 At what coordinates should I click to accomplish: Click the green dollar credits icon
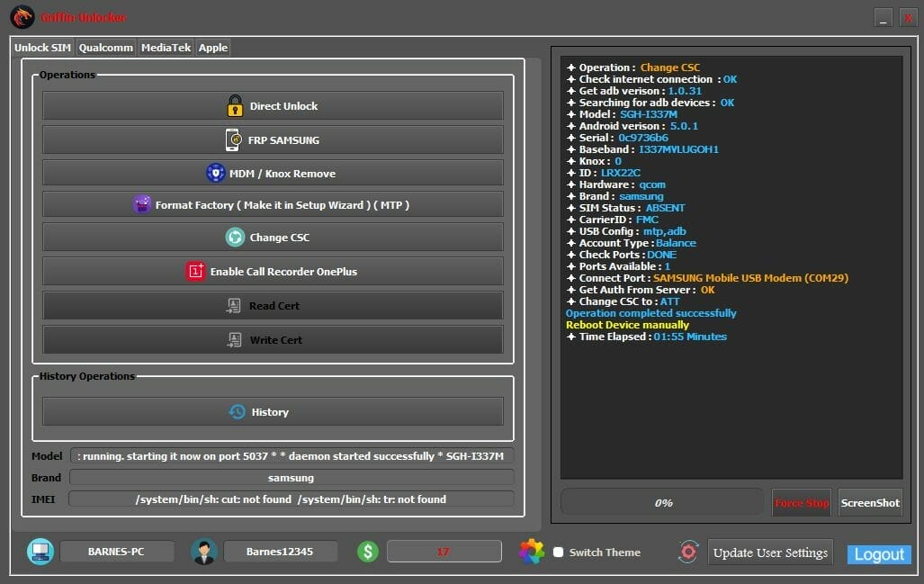[x=367, y=552]
